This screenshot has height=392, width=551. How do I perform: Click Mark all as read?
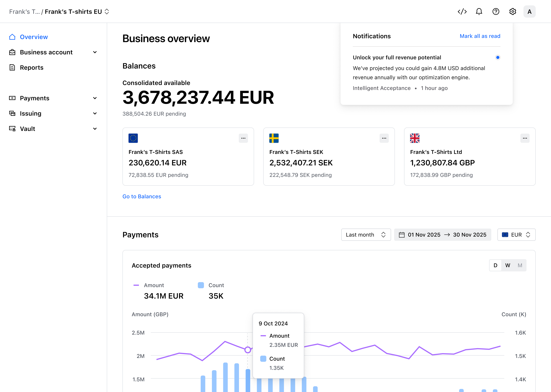[480, 36]
